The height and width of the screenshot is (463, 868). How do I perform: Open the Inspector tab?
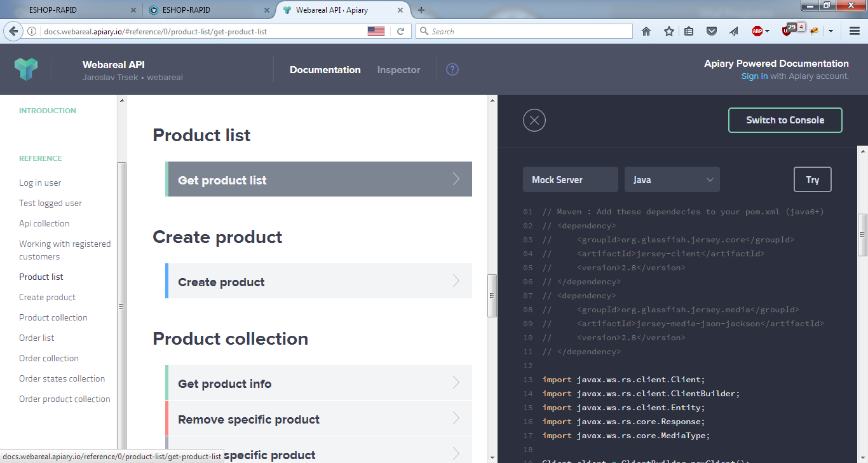click(x=398, y=70)
